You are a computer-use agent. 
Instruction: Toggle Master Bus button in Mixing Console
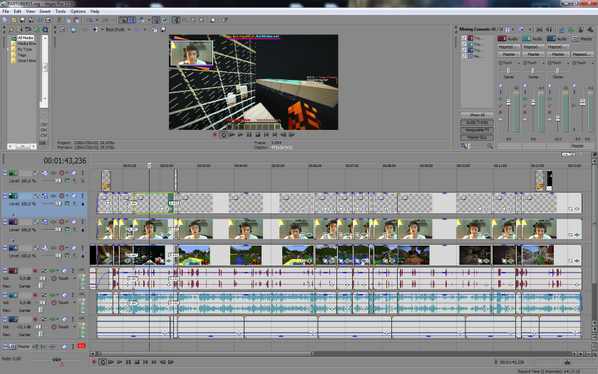point(477,137)
